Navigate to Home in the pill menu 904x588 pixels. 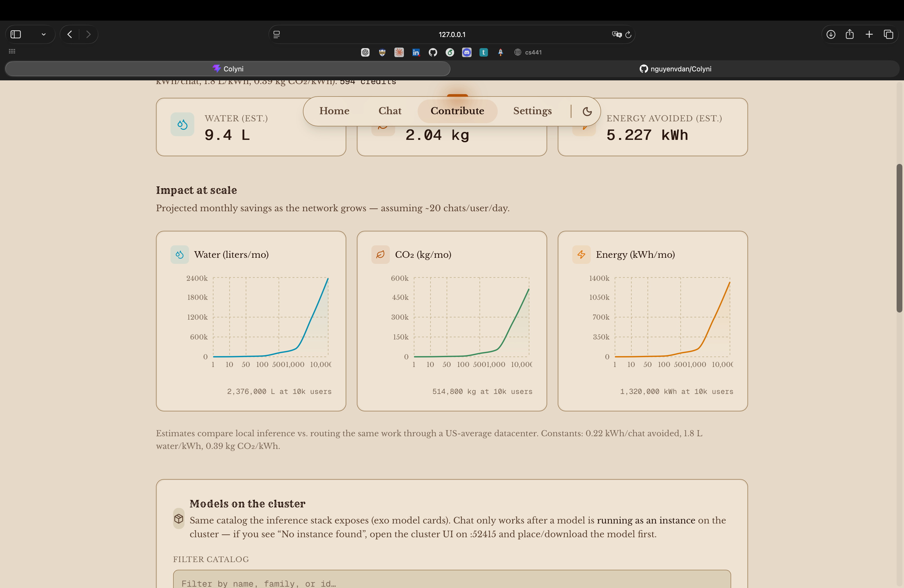tap(334, 111)
